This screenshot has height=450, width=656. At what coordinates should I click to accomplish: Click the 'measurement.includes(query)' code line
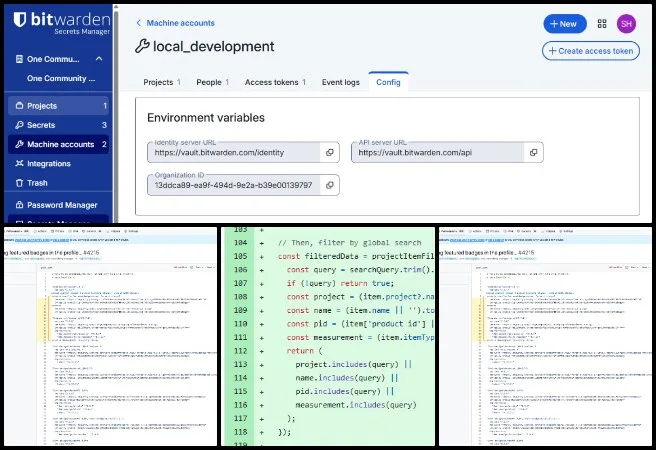coord(356,405)
